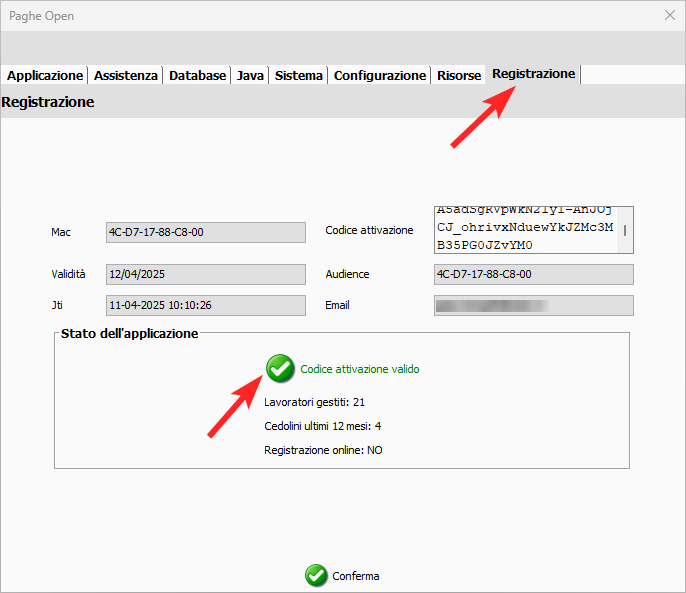
Task: Click the green valid-code status checkmark icon
Action: 280,368
